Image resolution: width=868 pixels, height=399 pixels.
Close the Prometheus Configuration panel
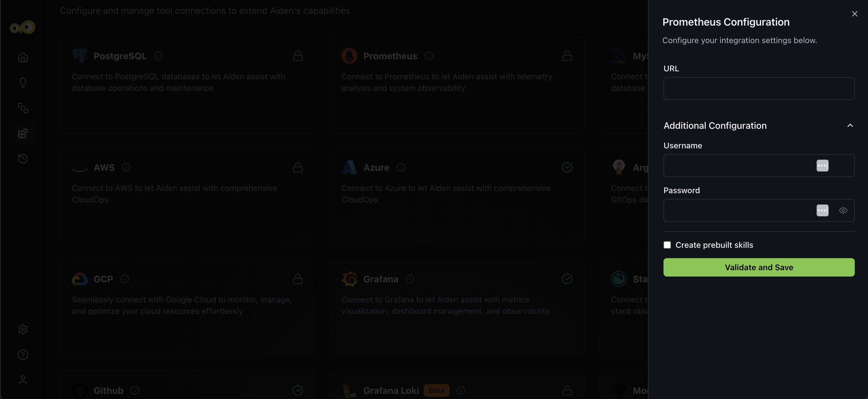coord(855,14)
